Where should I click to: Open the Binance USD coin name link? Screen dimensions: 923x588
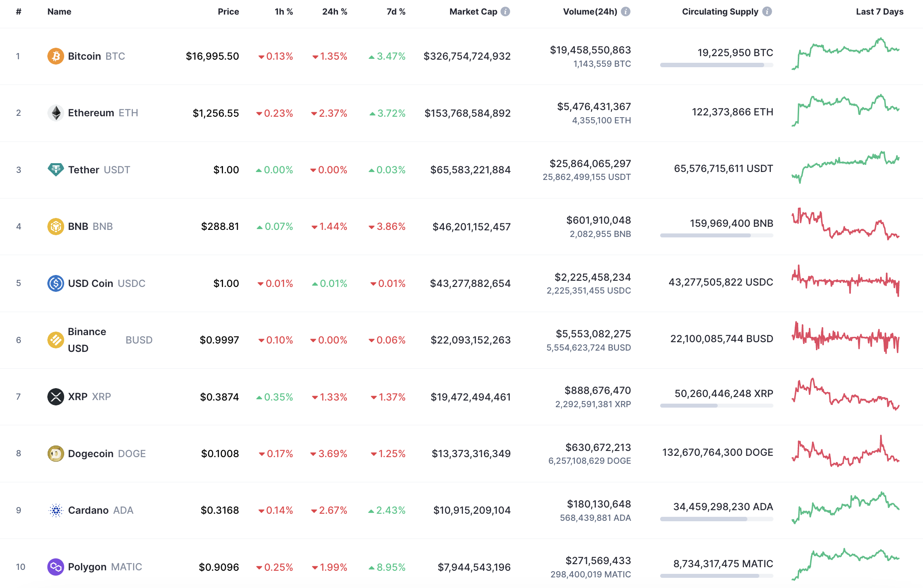(x=87, y=340)
